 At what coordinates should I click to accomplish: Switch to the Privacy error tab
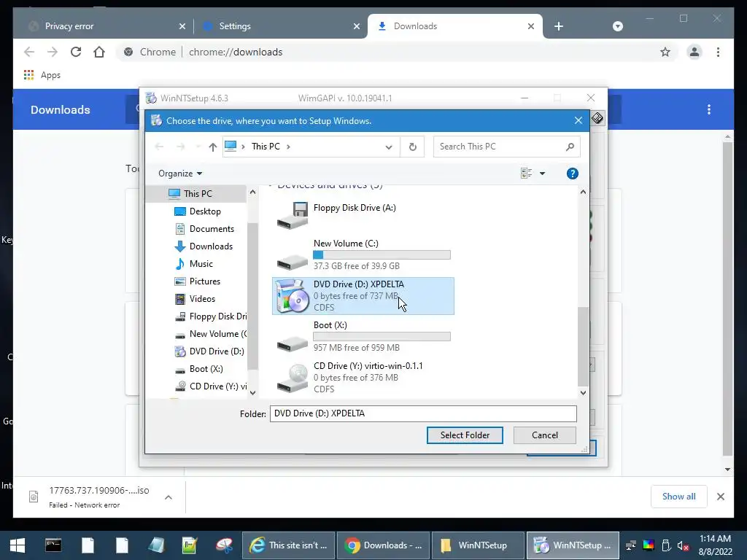pos(104,26)
